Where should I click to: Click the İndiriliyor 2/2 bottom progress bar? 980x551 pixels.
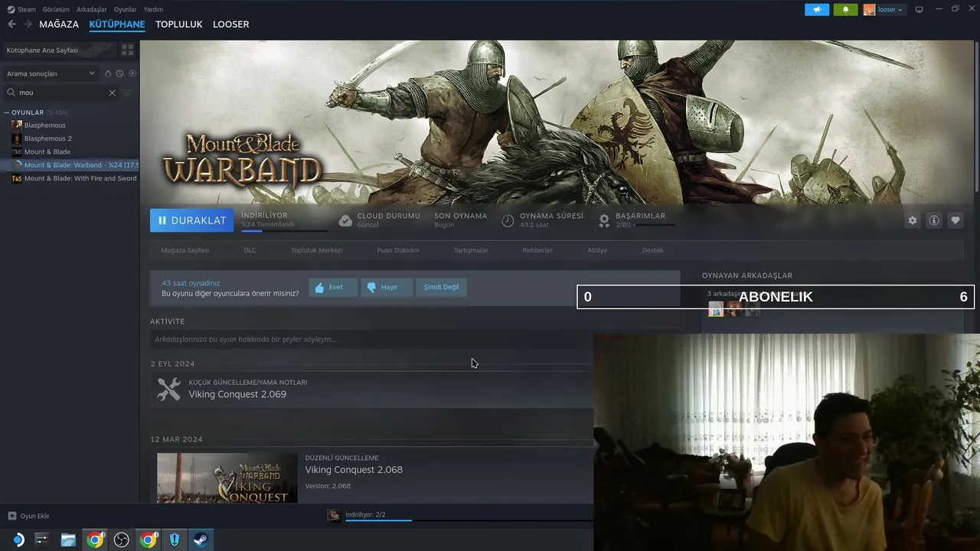[x=469, y=520]
